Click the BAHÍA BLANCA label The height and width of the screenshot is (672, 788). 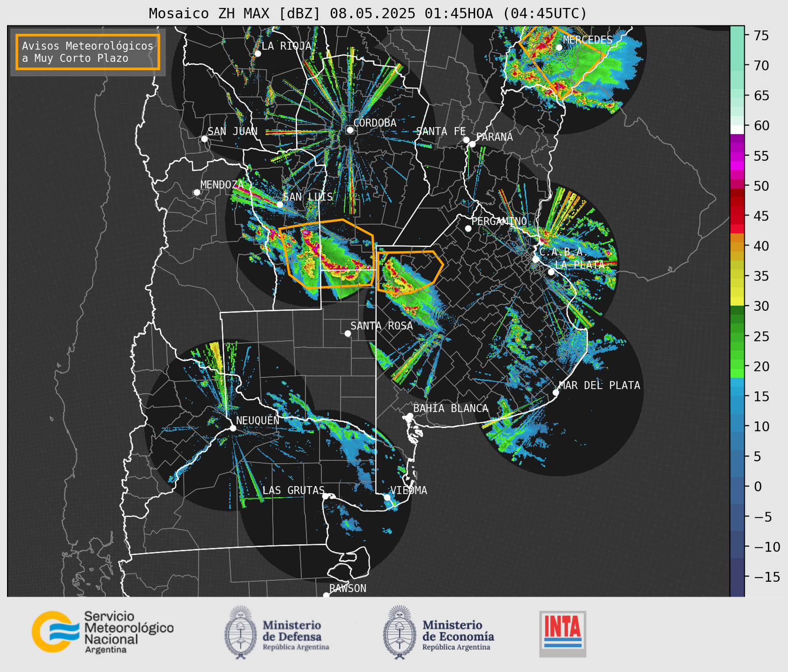[451, 408]
